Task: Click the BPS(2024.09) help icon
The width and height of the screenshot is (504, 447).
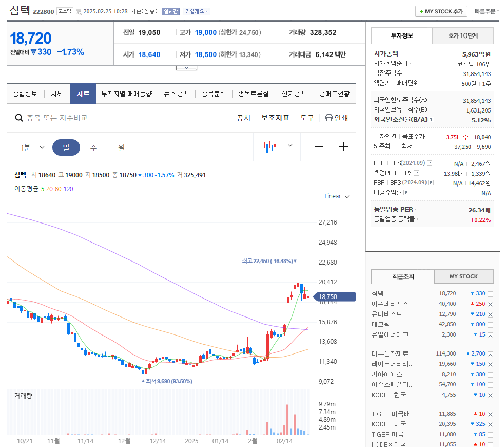Action: (x=430, y=182)
